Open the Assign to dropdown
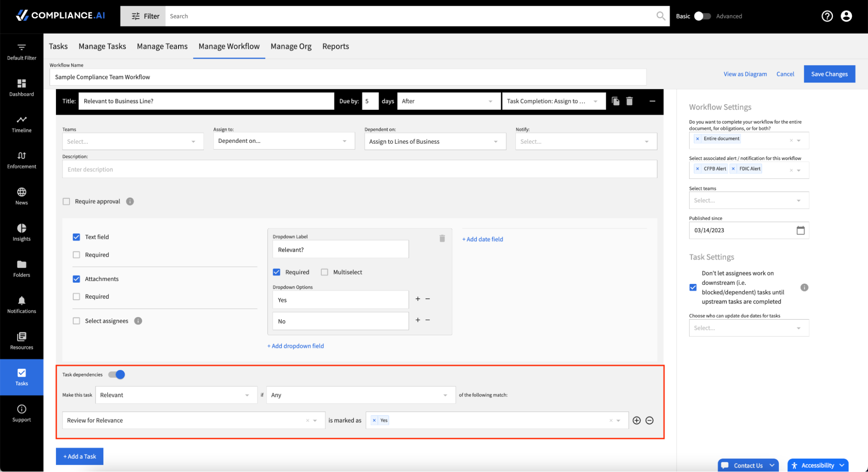Viewport: 868px width, 472px height. (284, 141)
